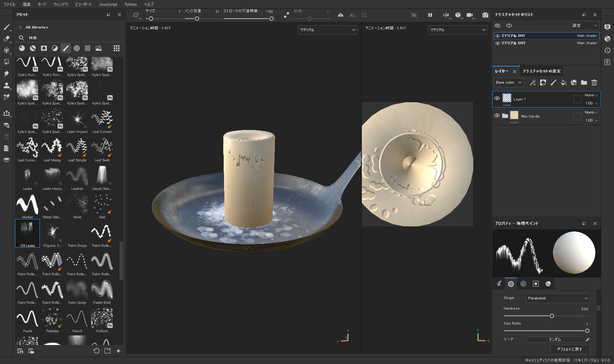This screenshot has height=364, width=614.
Task: Click the symmetry icon in top toolbar
Action: [x=340, y=15]
